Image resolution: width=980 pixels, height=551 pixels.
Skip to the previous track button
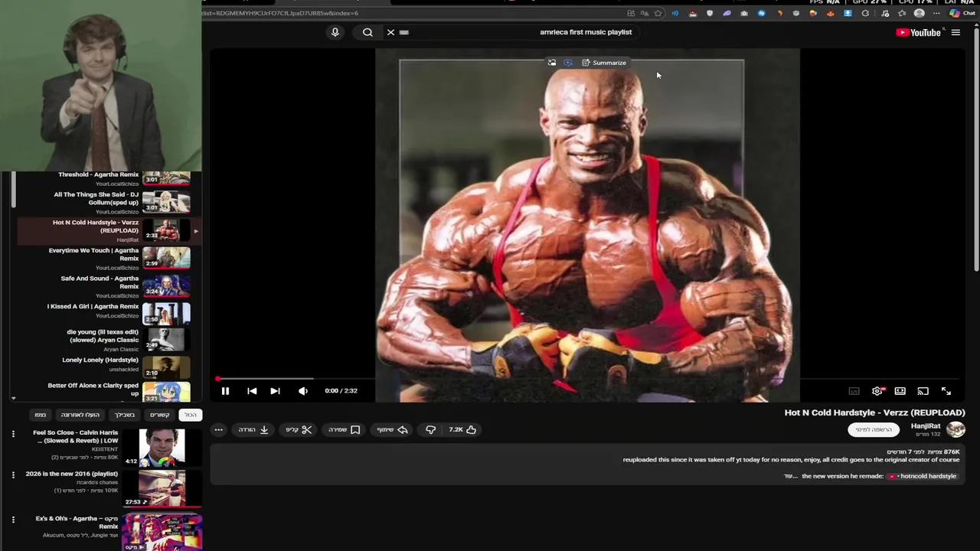252,391
